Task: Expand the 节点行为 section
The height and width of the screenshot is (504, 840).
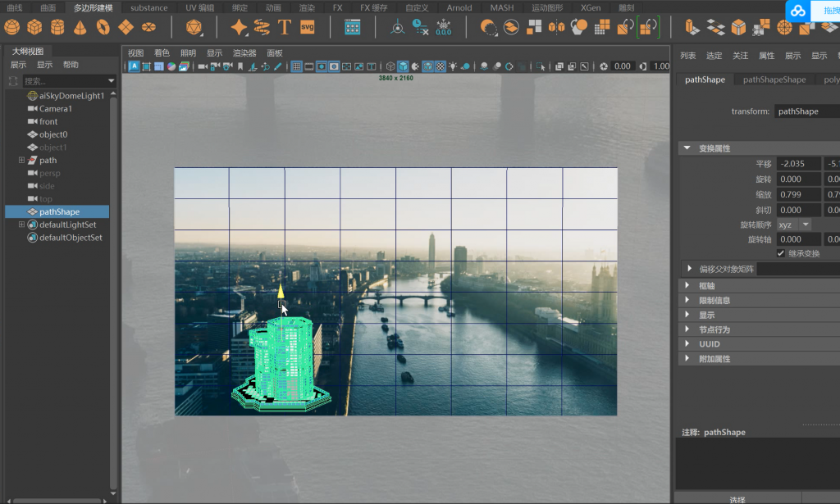Action: pos(687,329)
